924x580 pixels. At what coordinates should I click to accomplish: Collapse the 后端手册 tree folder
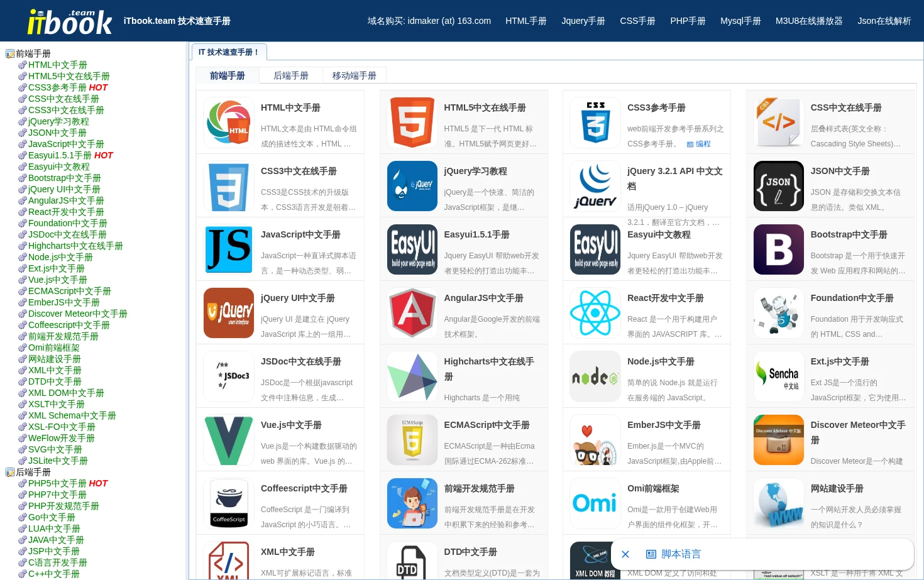[x=10, y=473]
